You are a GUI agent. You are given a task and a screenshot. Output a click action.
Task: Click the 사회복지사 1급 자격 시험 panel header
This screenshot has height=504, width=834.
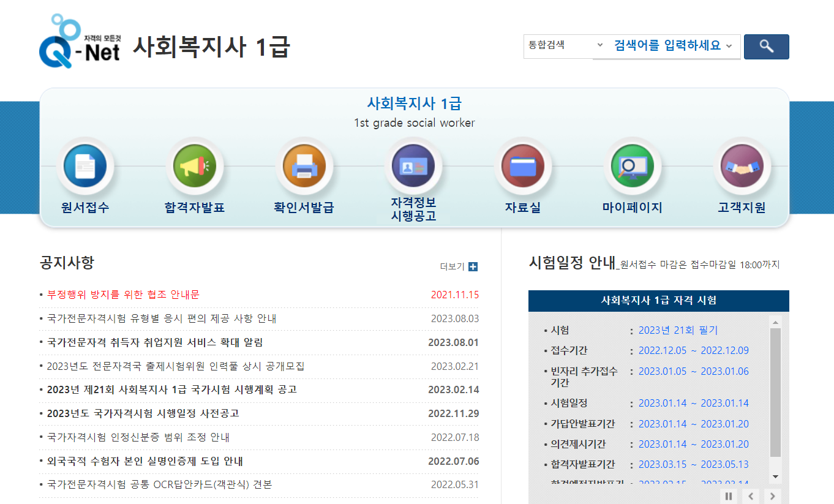tap(659, 301)
